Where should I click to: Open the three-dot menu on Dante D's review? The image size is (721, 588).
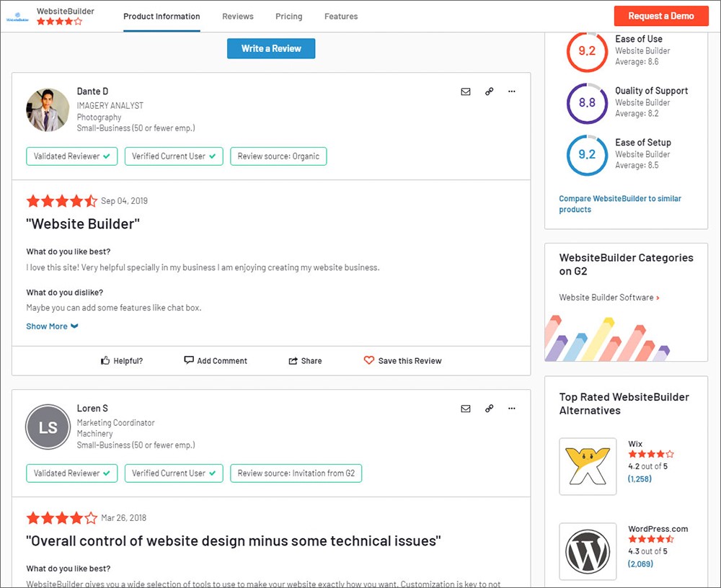[512, 92]
